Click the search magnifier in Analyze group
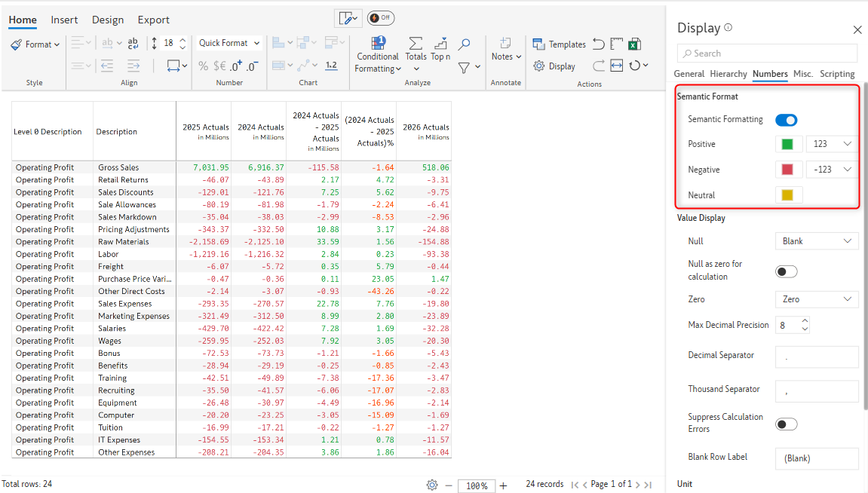Viewport: 868px width, 493px height. point(465,44)
